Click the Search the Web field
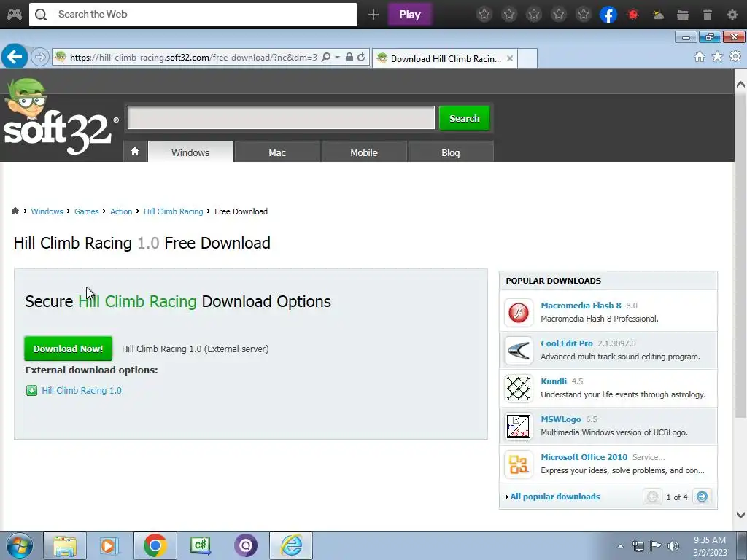The height and width of the screenshot is (560, 747). (193, 15)
